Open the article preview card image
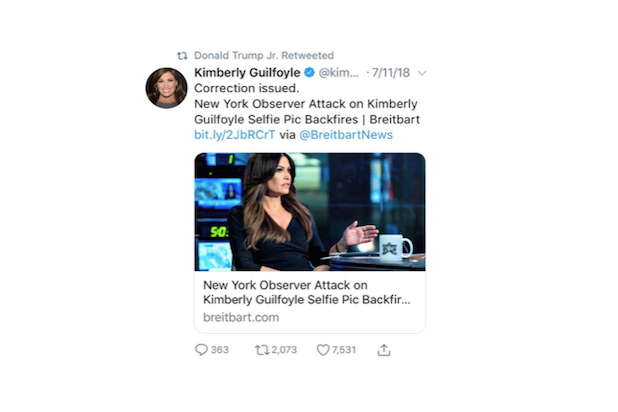The image size is (618, 412). point(310,212)
